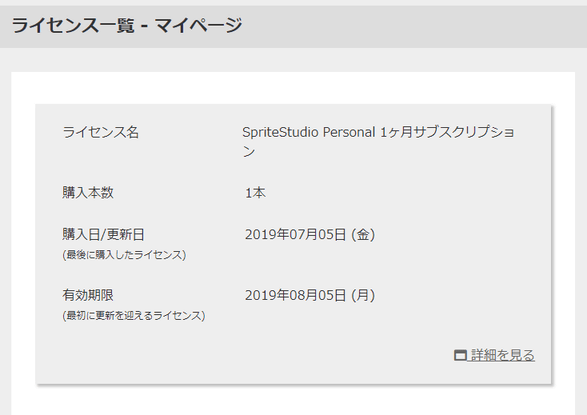Click the word マイページ in the header
This screenshot has height=415, width=587.
199,25
